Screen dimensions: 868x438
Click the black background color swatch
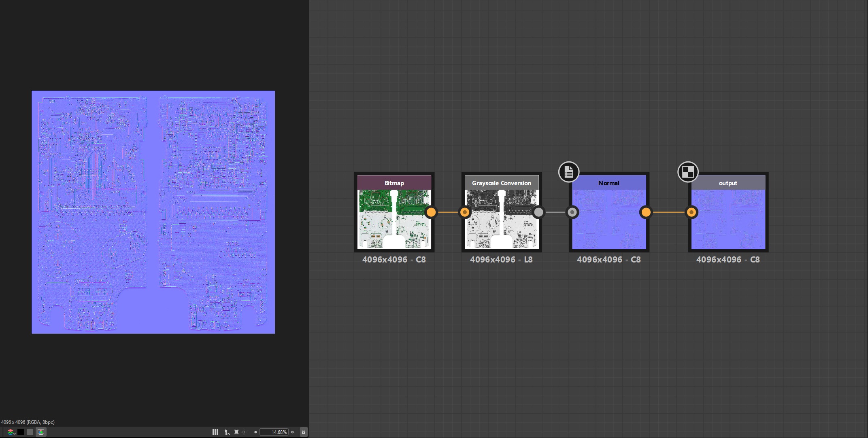[x=21, y=432]
